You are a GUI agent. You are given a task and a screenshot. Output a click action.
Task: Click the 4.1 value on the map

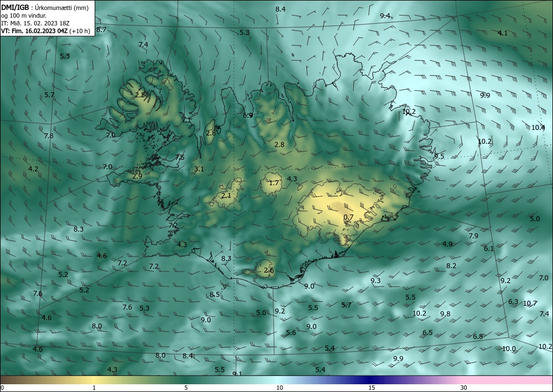503,33
